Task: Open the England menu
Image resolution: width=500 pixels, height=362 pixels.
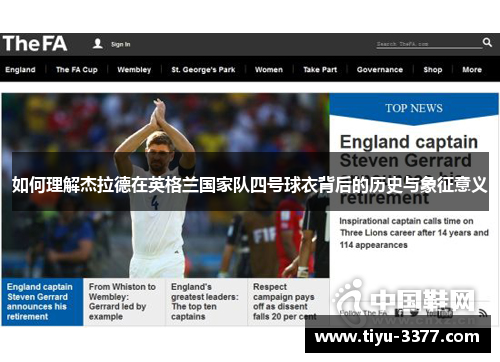Action: pos(20,70)
